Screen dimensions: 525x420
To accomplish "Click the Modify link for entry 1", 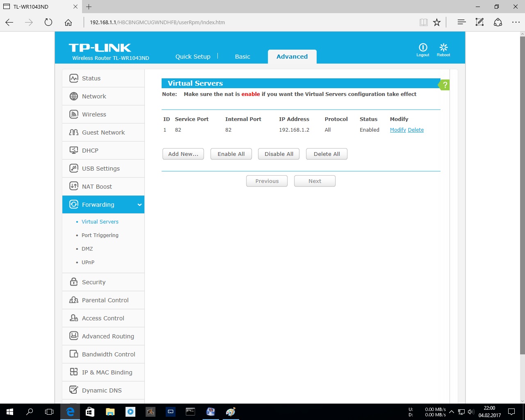I will pyautogui.click(x=398, y=130).
